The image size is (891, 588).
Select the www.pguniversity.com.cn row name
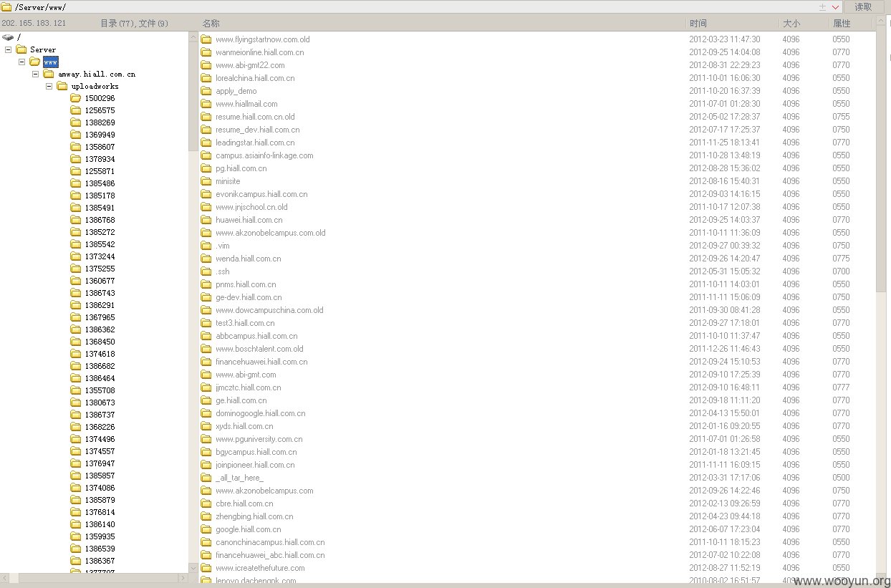(259, 439)
